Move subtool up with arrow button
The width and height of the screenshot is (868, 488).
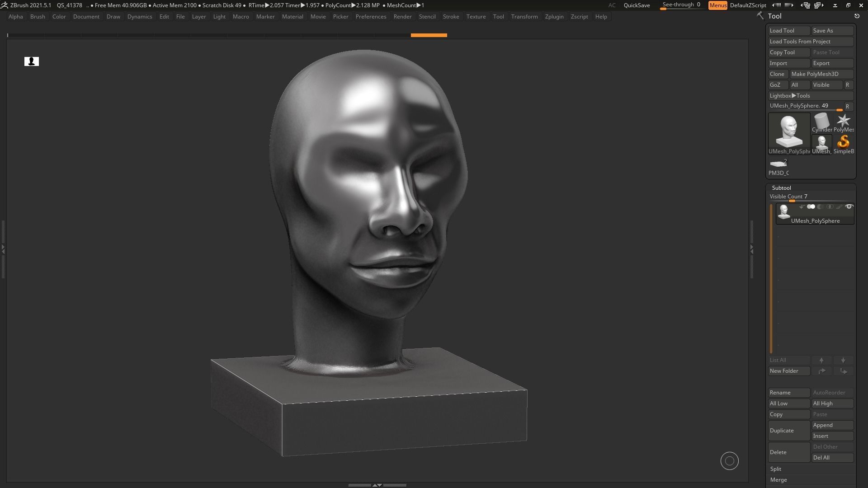[821, 360]
